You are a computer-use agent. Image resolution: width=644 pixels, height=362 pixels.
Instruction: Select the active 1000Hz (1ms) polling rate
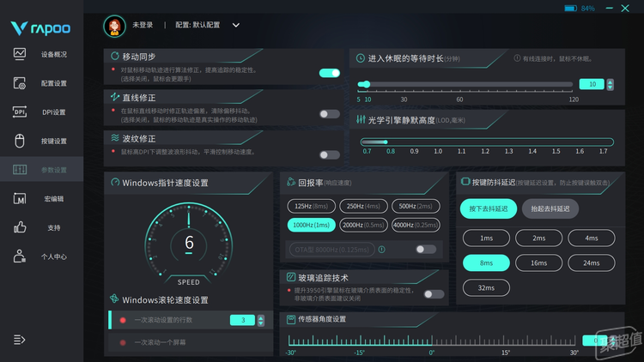[x=312, y=225]
